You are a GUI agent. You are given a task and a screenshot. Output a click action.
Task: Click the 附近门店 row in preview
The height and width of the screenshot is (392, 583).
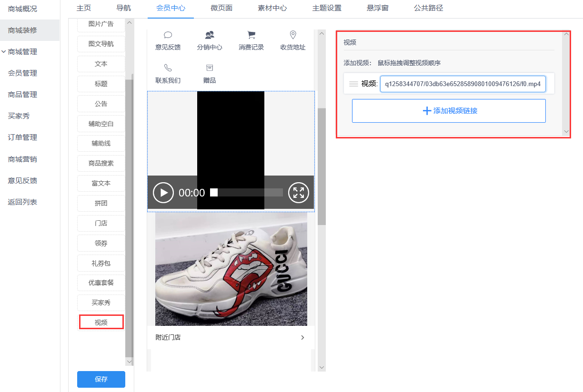coord(231,337)
